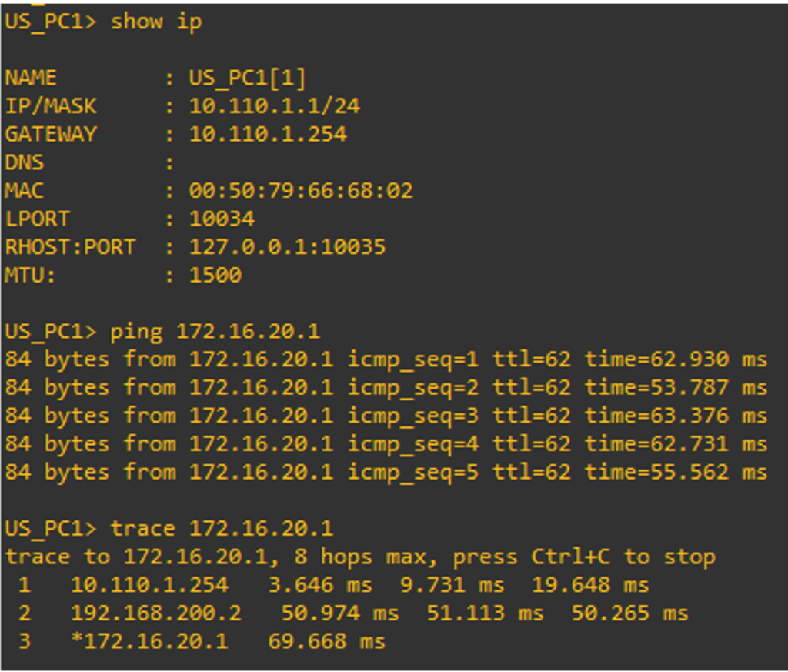Click the NAME value US_PC1[1]

click(247, 78)
